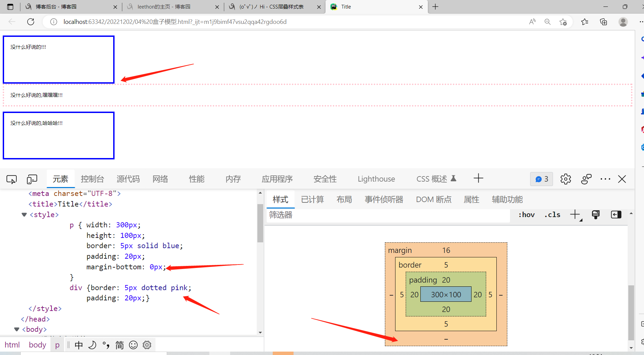644x355 pixels.
Task: Open the 安全性 (Security) tab
Action: tap(325, 179)
